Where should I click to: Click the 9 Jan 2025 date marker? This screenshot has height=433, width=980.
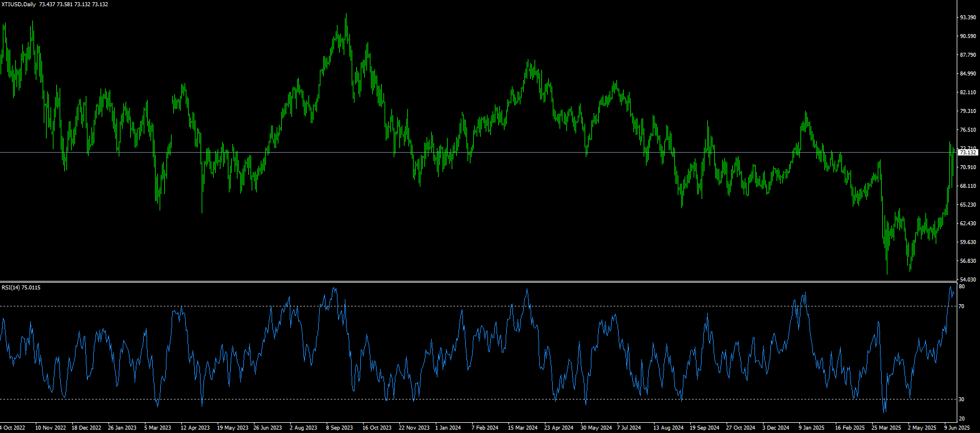(x=811, y=428)
